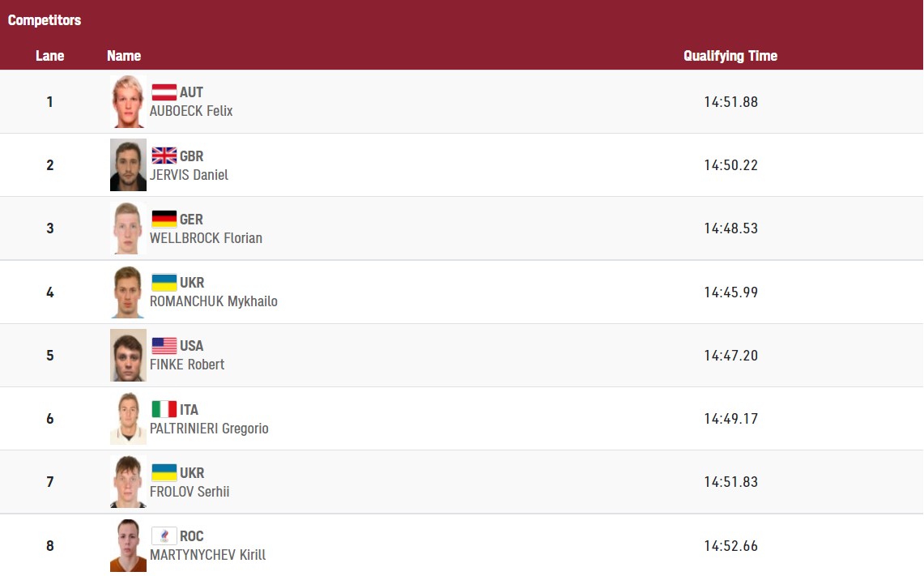The image size is (924, 576).
Task: Click Ukraine flag beside ROMANCHUK
Action: tap(164, 283)
